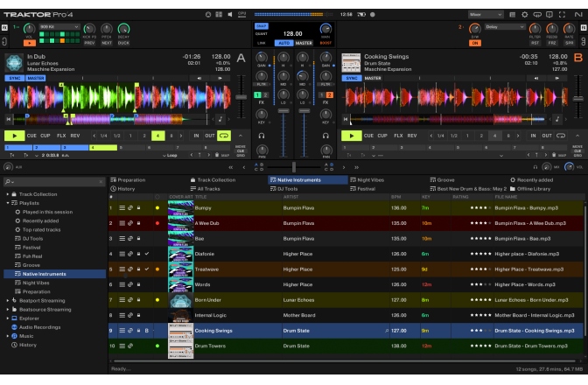588x385 pixels.
Task: Jump Deck B to track start
Action: pyautogui.click(x=346, y=119)
